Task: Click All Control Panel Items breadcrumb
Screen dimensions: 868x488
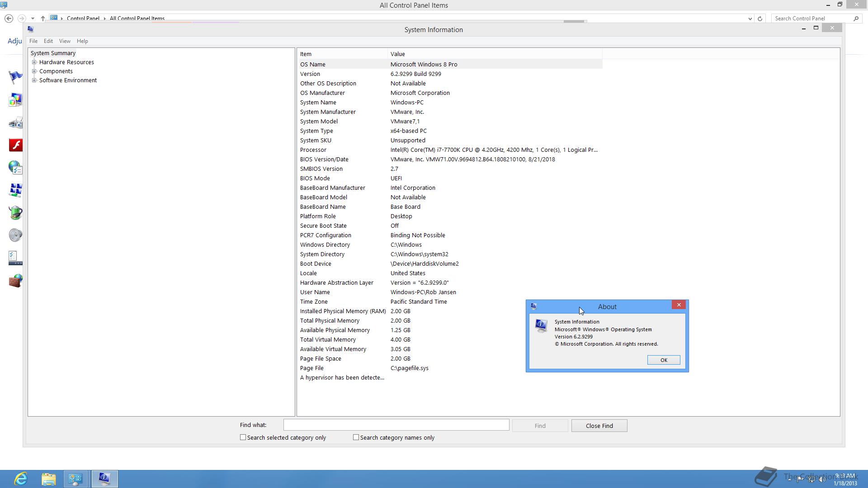Action: click(x=137, y=19)
